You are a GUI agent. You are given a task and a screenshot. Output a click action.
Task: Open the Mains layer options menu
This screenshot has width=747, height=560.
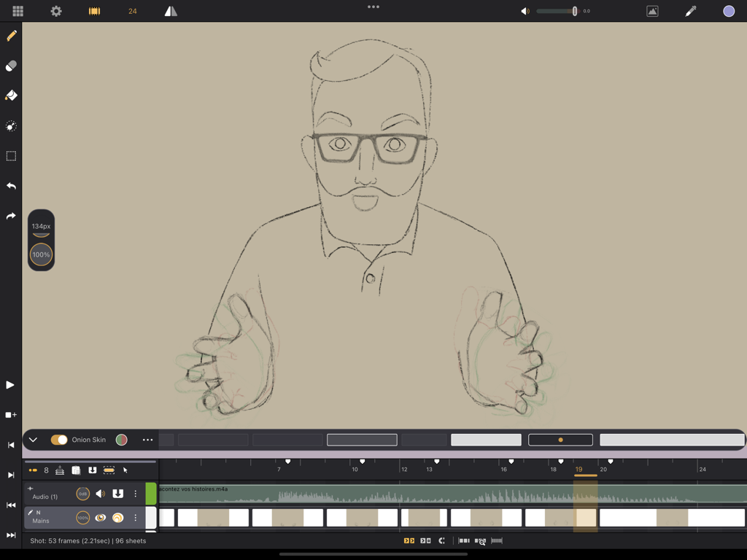pos(136,518)
